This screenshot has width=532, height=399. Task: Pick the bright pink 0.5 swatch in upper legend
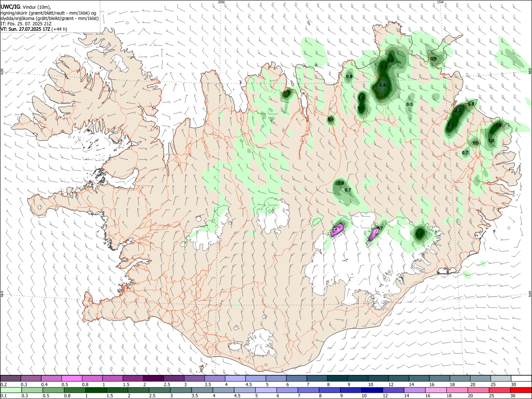[71, 378]
